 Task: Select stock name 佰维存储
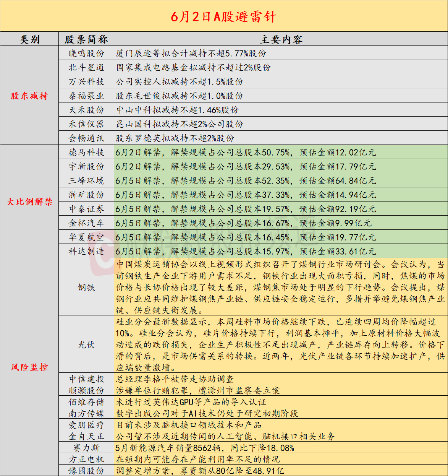[x=86, y=402]
